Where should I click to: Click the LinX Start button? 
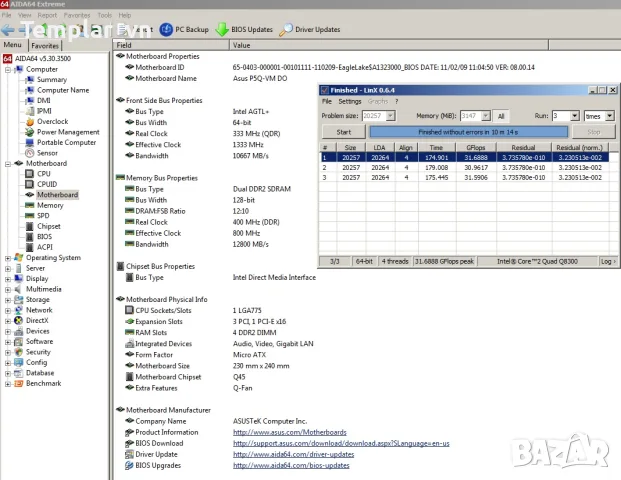pos(343,132)
